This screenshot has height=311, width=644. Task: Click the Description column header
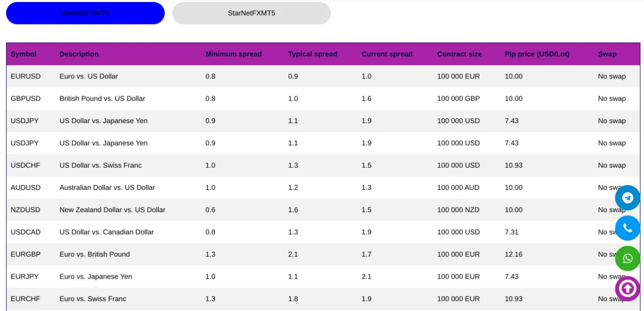(79, 54)
